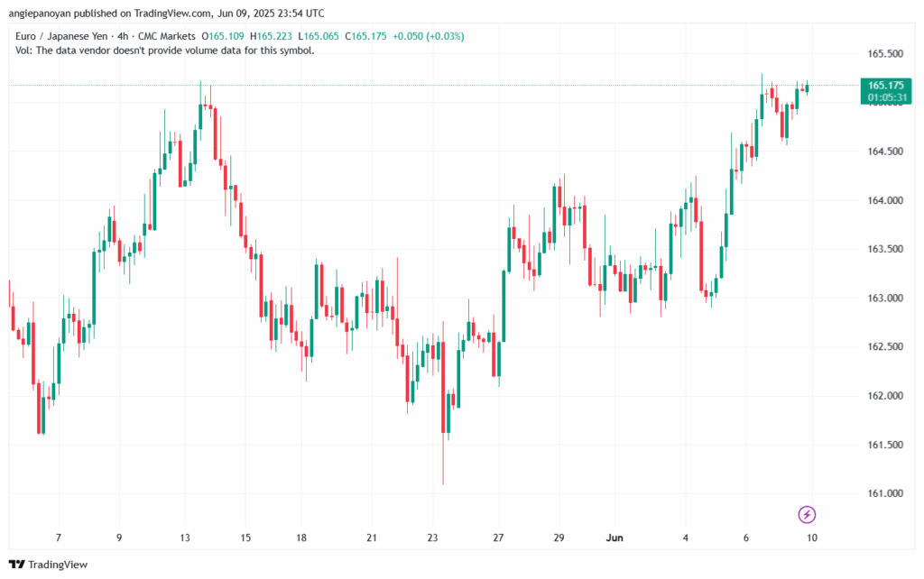Click the 161.500 price axis label
Viewport: 924px width, 579px height.
885,445
